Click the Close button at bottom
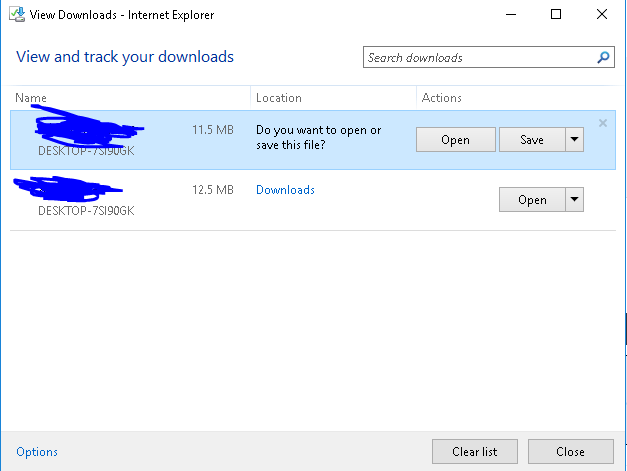Viewport: 627px width, 471px height. tap(571, 452)
